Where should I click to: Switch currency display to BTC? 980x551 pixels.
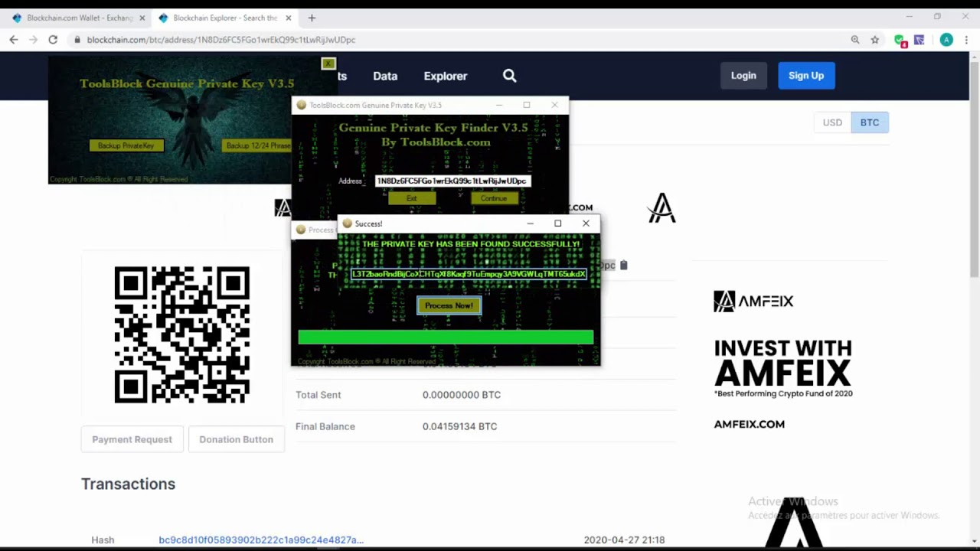[870, 122]
